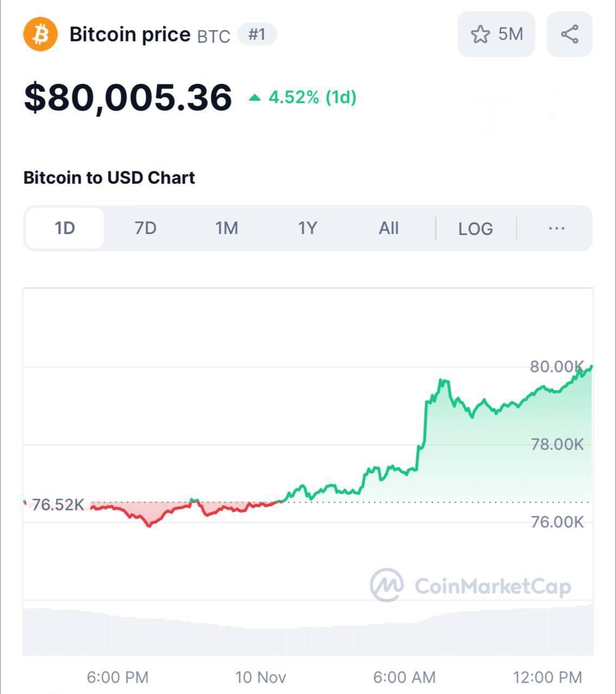Viewport: 616px width, 694px height.
Task: Select the 1D chart range
Action: 65,228
